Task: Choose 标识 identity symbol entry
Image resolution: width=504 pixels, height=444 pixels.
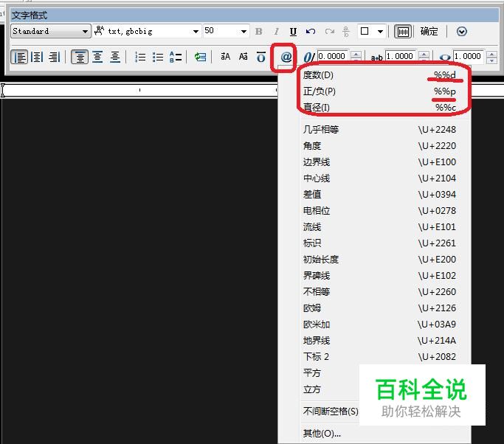Action: pos(379,243)
